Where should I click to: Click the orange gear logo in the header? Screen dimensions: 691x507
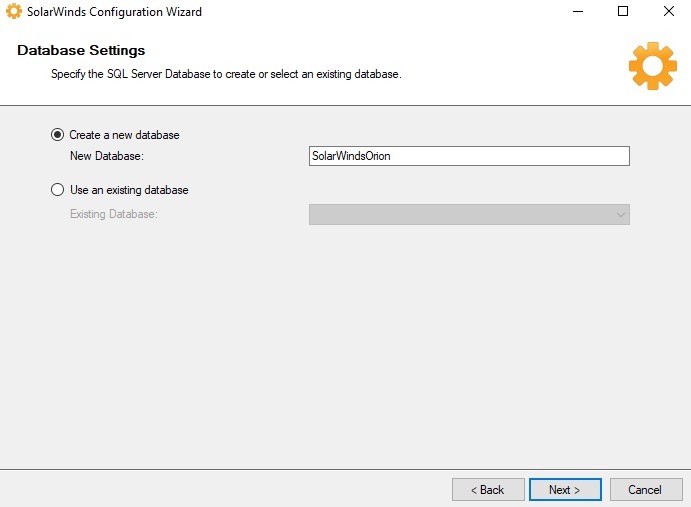(652, 66)
